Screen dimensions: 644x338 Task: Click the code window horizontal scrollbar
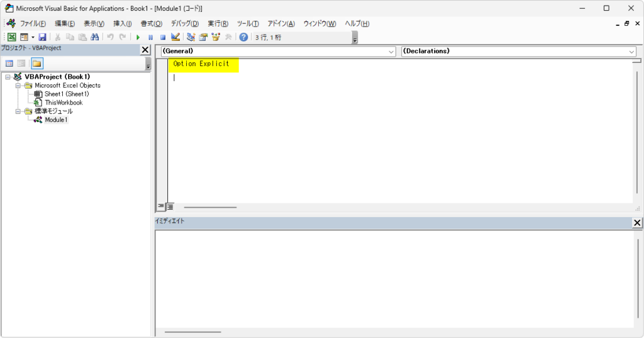(210, 207)
